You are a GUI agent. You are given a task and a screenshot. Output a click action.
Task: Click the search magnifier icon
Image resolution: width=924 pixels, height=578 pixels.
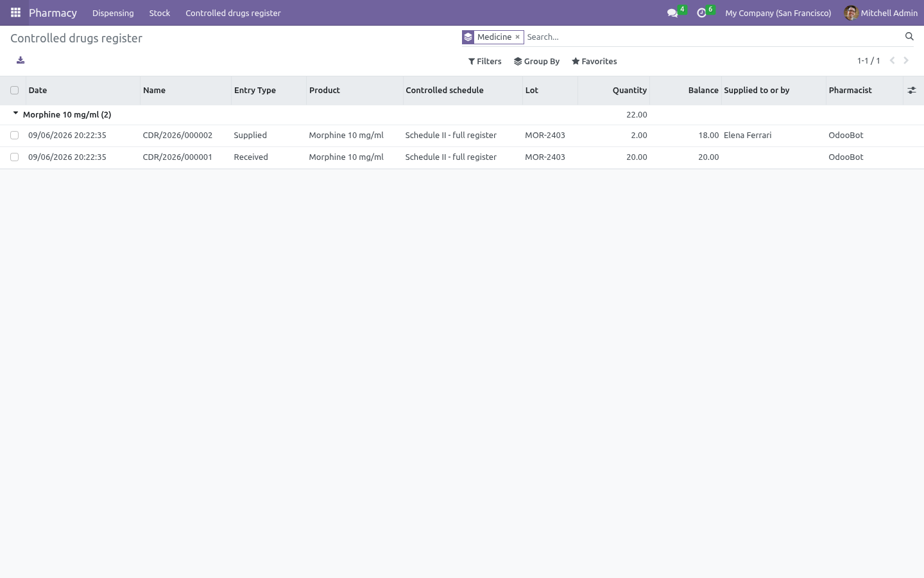pos(909,37)
